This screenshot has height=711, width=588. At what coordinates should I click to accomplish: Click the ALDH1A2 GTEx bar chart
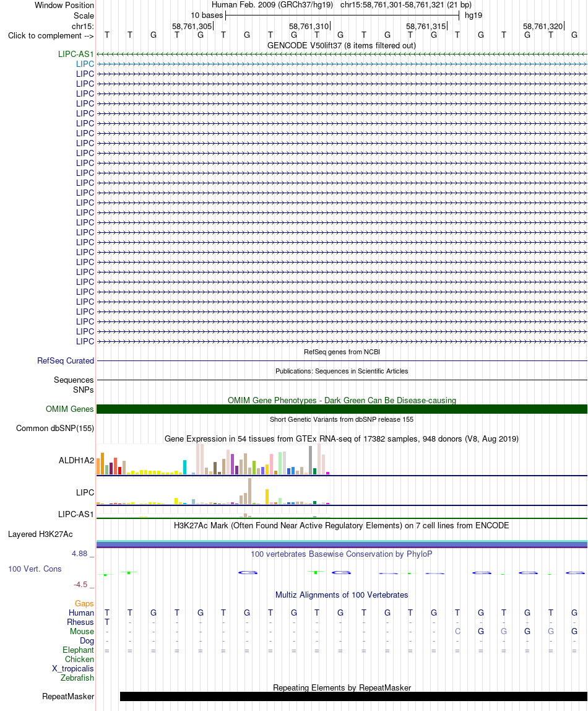tap(213, 460)
